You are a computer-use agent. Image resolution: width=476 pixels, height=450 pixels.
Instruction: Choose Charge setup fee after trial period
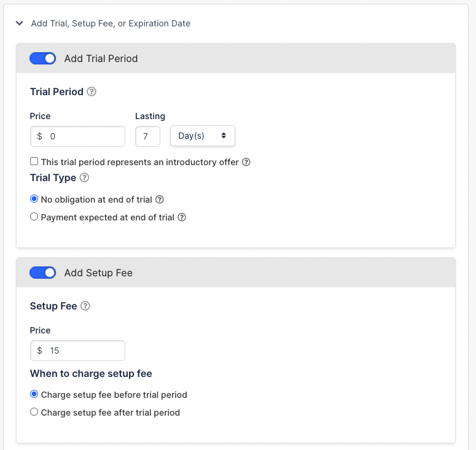tap(34, 412)
